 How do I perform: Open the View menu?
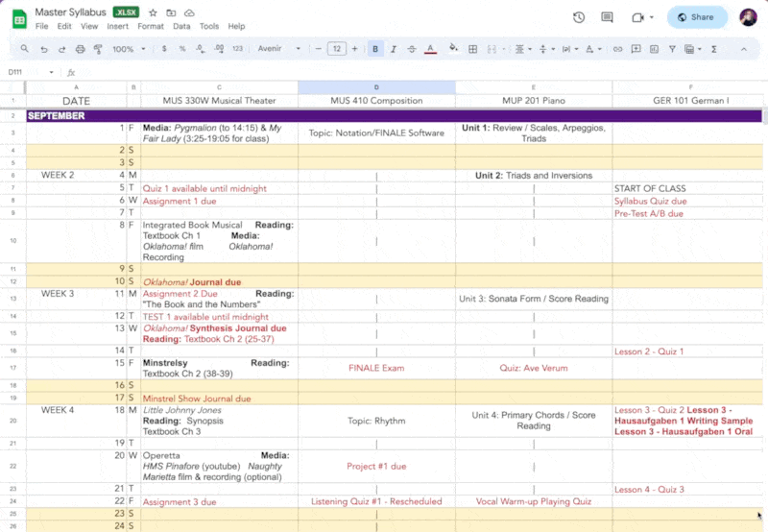89,27
